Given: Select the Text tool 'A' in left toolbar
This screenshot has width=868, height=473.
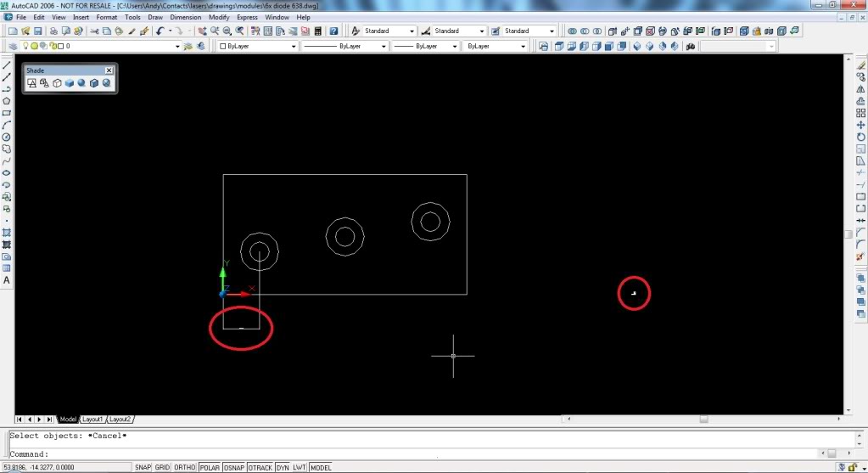Looking at the screenshot, I should (x=7, y=280).
